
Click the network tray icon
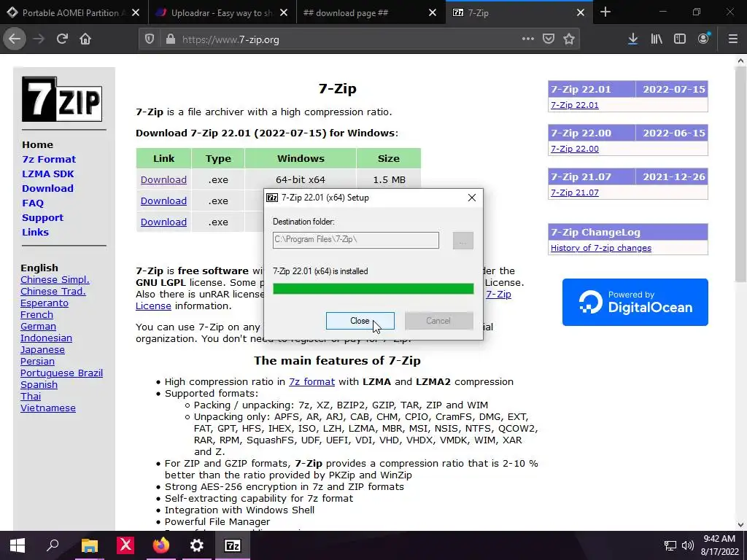670,545
